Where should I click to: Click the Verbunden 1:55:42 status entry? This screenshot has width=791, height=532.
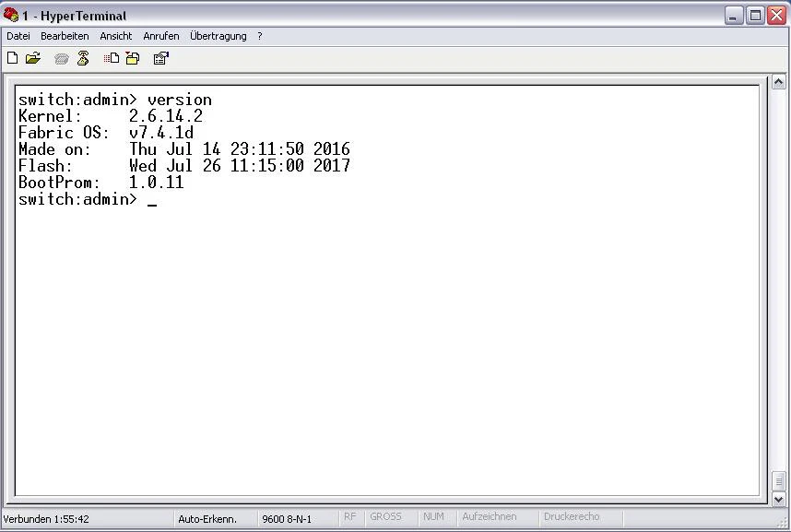point(46,519)
